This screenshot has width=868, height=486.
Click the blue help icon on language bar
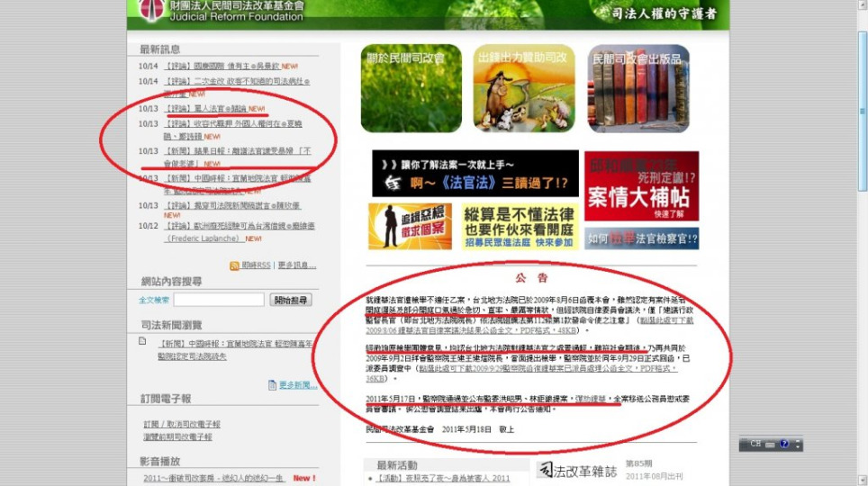point(784,444)
